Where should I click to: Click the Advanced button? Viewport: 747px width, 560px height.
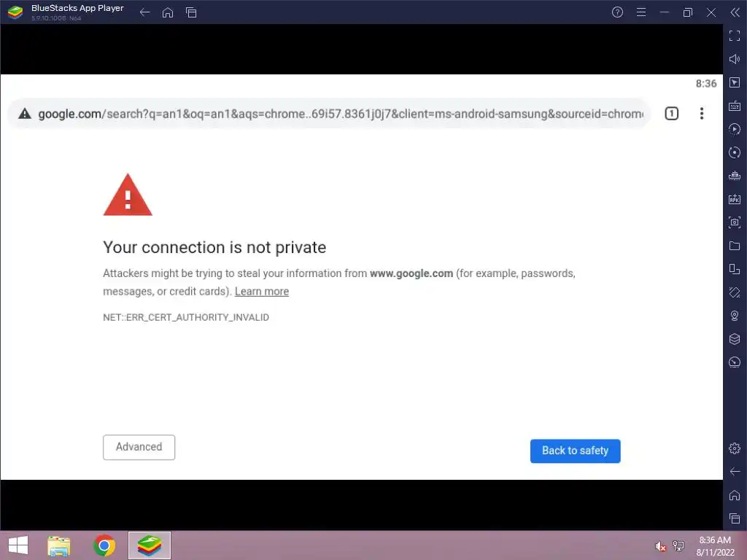[x=139, y=447]
